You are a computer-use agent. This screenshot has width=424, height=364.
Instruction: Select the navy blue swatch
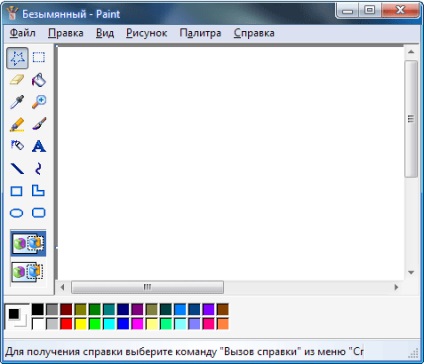pos(123,309)
